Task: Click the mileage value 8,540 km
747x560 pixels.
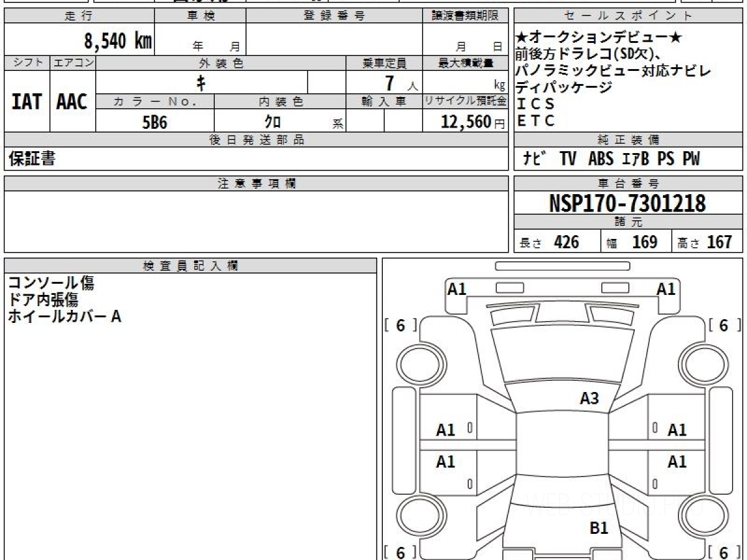Action: click(x=118, y=41)
